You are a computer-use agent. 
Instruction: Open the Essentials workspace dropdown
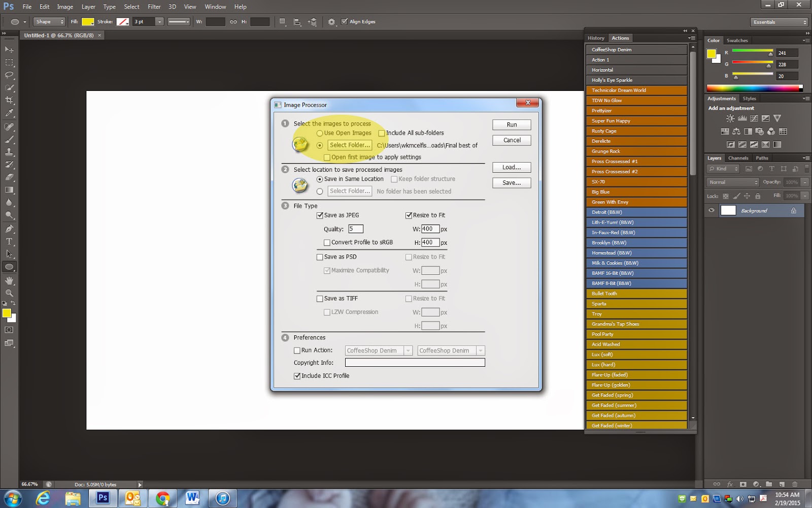[x=779, y=22]
